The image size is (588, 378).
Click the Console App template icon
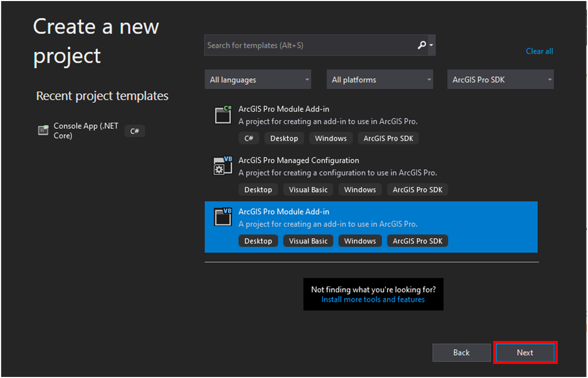pos(43,130)
